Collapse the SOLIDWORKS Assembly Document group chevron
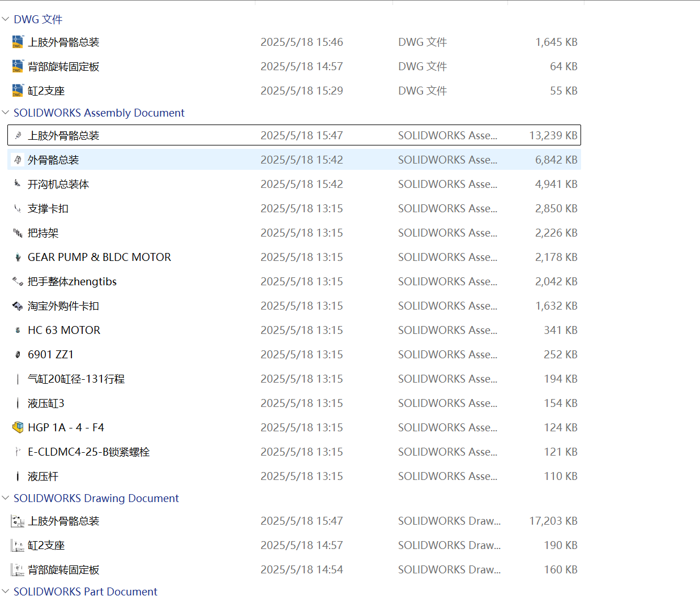 [6, 113]
